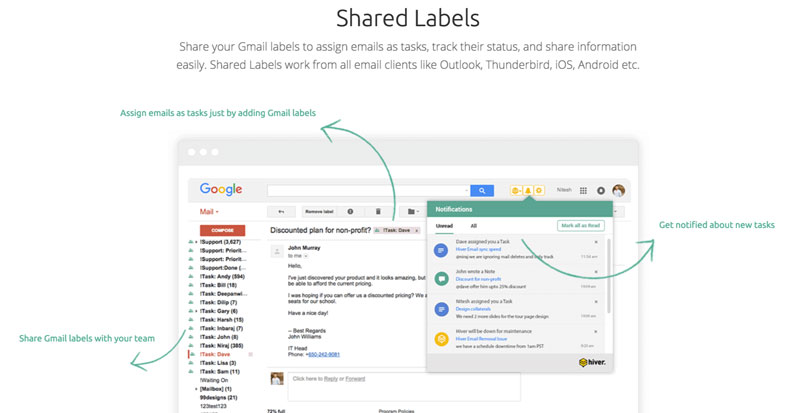The image size is (800, 413).
Task: Click the Mark all as Read button
Action: tap(581, 226)
